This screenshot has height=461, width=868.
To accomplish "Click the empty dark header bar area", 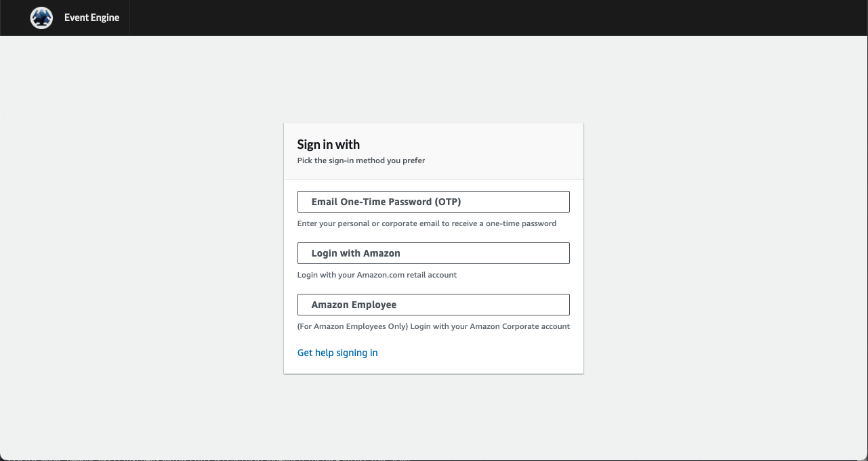I will pyautogui.click(x=474, y=18).
